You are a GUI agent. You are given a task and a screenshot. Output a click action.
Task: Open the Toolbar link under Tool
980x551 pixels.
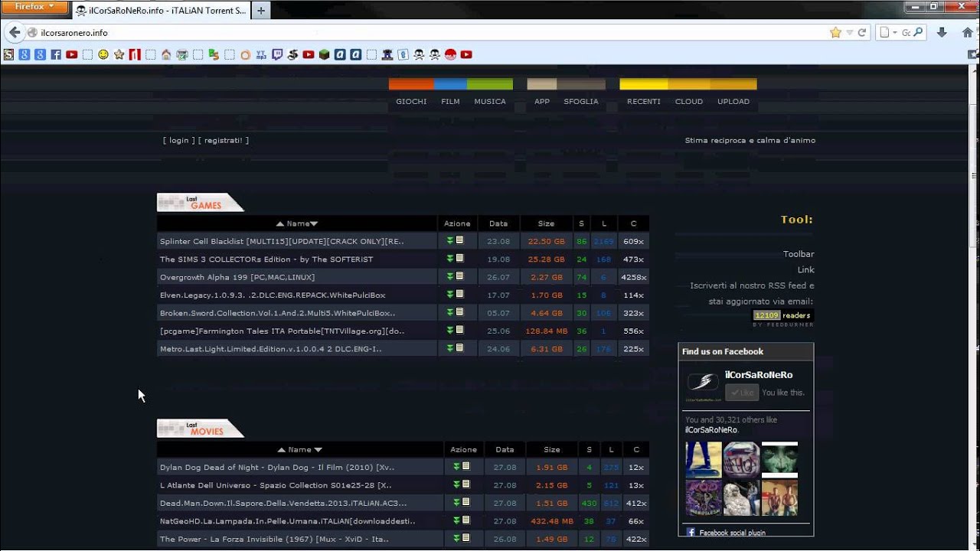[799, 254]
